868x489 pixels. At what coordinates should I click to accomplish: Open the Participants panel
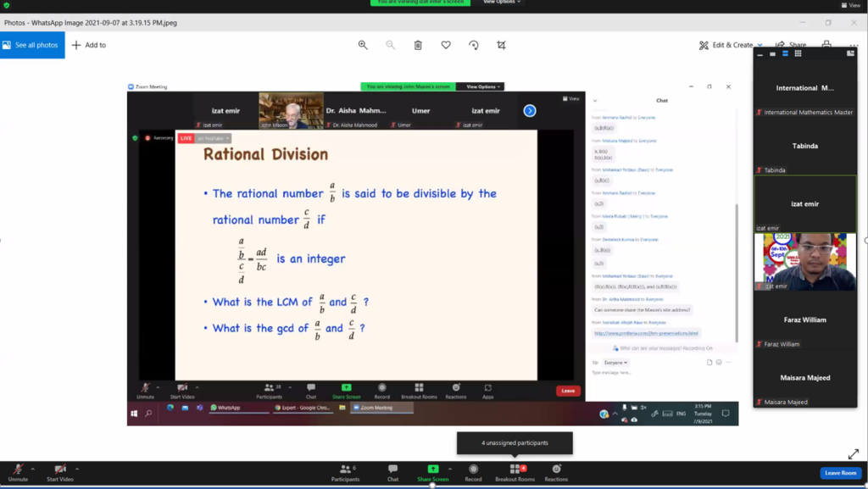tap(346, 472)
